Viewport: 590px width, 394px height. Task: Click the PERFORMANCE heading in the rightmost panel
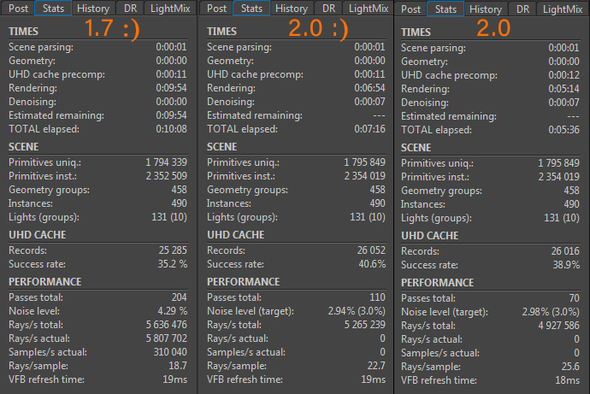[437, 283]
